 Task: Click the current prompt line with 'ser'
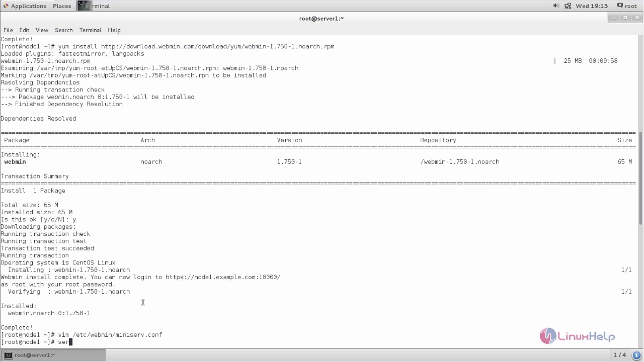click(36, 342)
